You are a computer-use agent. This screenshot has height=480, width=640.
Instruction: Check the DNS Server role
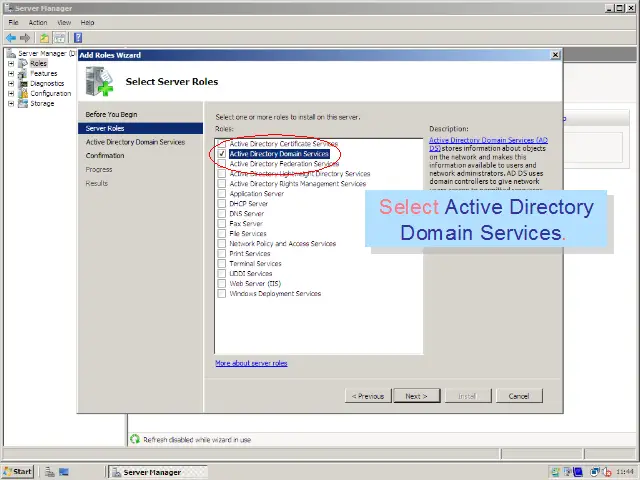point(222,213)
